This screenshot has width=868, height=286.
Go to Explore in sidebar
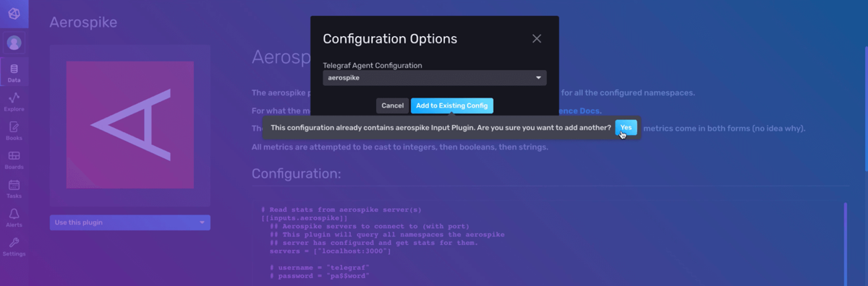pyautogui.click(x=14, y=102)
